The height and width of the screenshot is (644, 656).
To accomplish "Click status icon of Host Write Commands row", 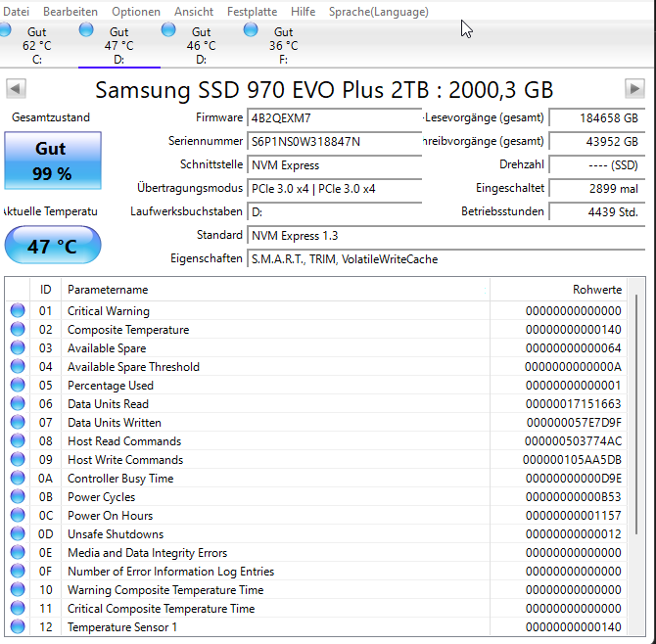I will pyautogui.click(x=18, y=460).
